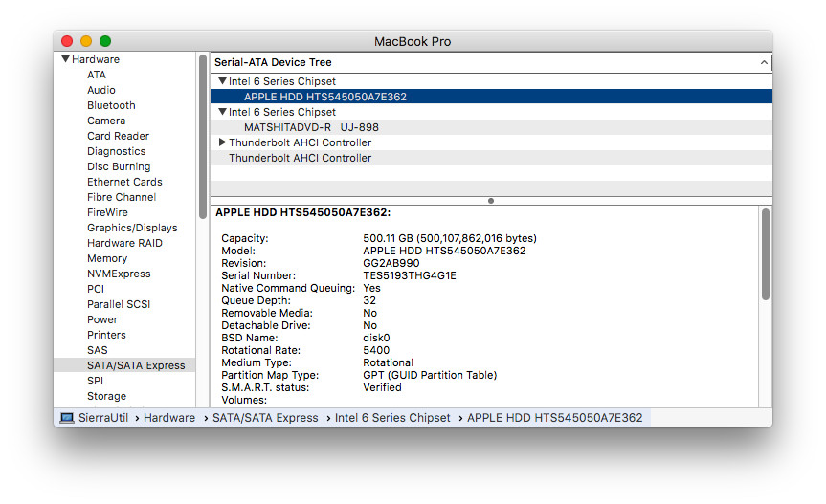Select SATA/SATA Express in the sidebar

point(124,364)
